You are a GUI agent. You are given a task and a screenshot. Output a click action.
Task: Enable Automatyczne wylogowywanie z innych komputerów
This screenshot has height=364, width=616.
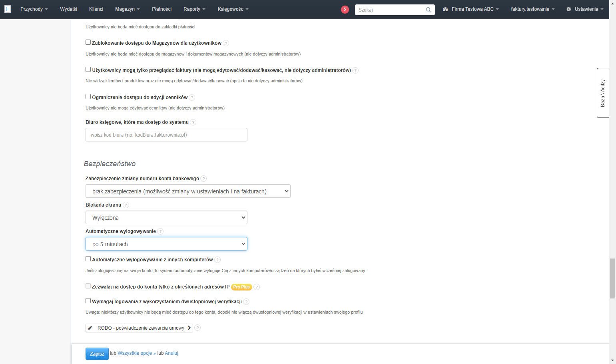[88, 259]
